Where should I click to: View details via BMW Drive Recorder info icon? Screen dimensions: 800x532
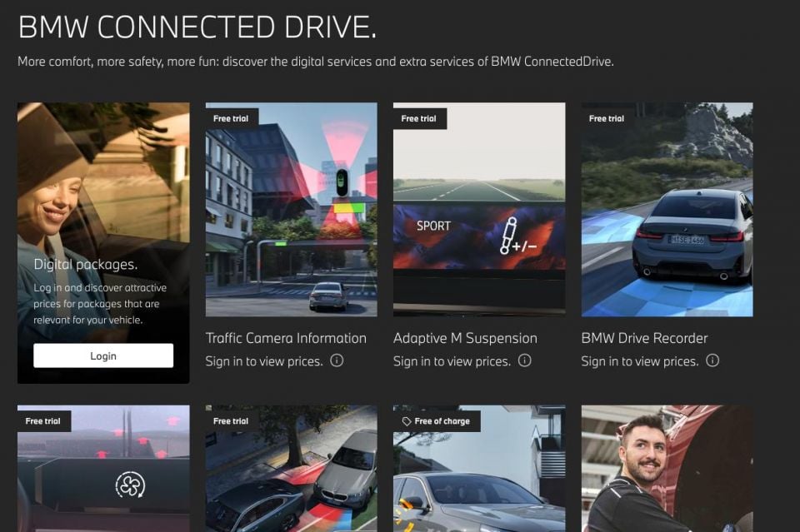[712, 361]
